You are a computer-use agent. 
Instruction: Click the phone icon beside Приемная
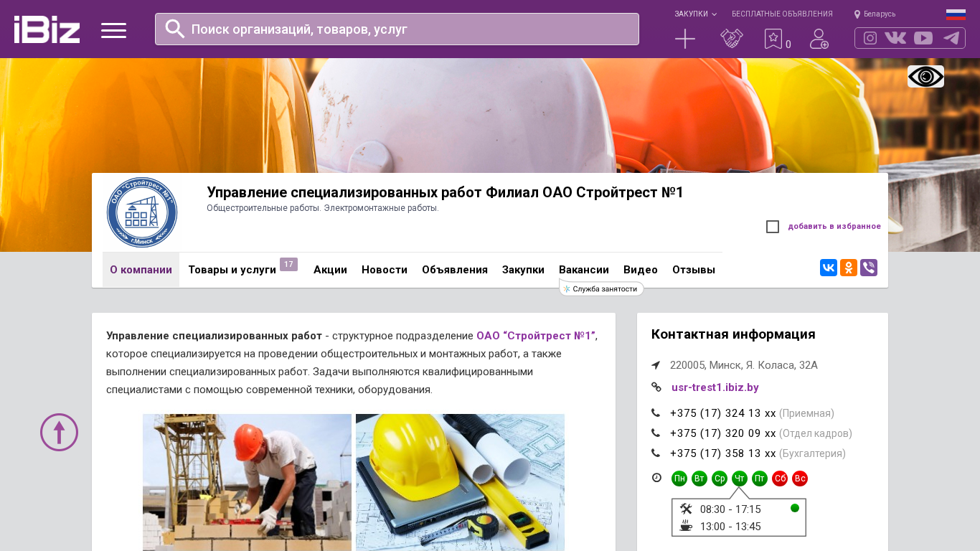[656, 413]
